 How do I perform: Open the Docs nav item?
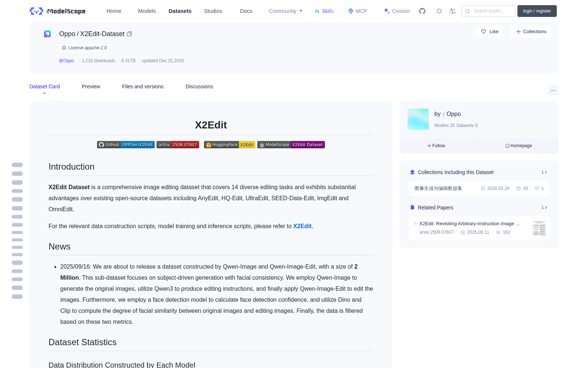point(246,11)
